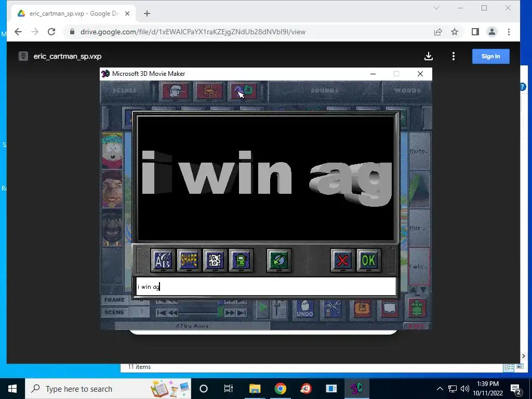Click the rewind button in scene controls

[x=172, y=313]
